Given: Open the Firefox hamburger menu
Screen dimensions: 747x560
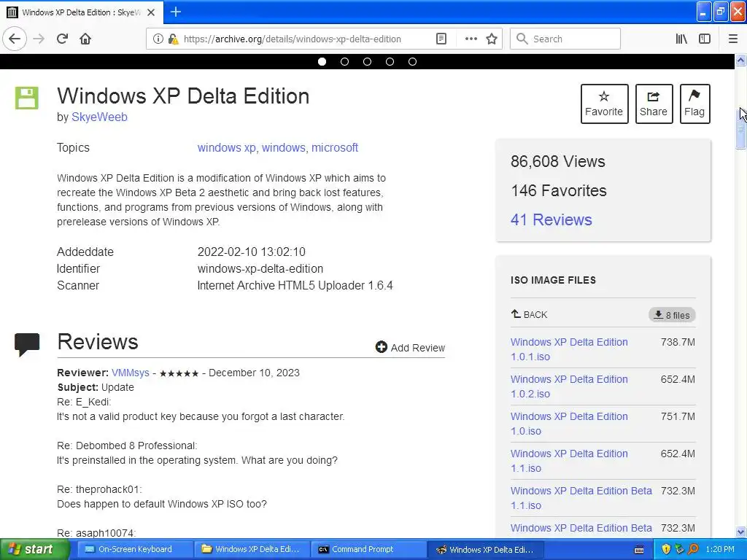Looking at the screenshot, I should (733, 39).
